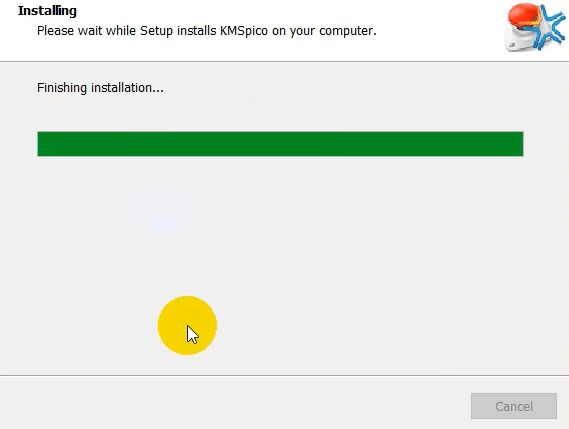This screenshot has height=429, width=569.
Task: Click the yellow cursor highlight circle
Action: point(187,325)
